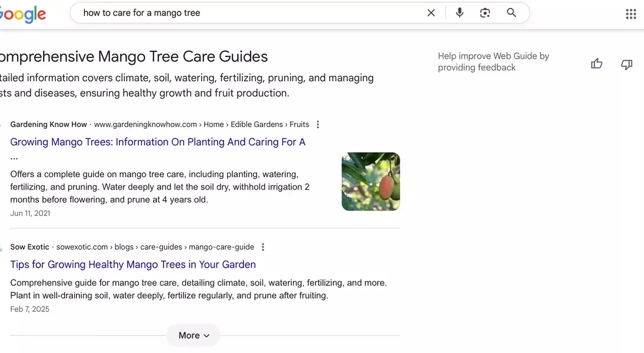This screenshot has height=353, width=644.
Task: Click the Sow Exotic site name
Action: (29, 247)
